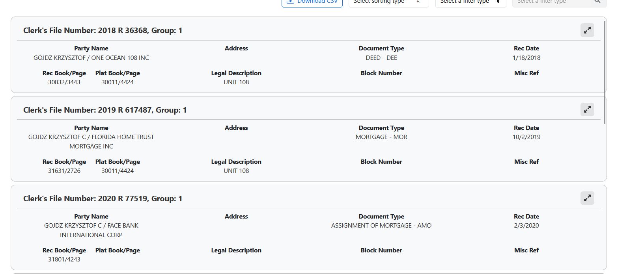
Task: Click Rec Date label in 2018 record
Action: 526,48
